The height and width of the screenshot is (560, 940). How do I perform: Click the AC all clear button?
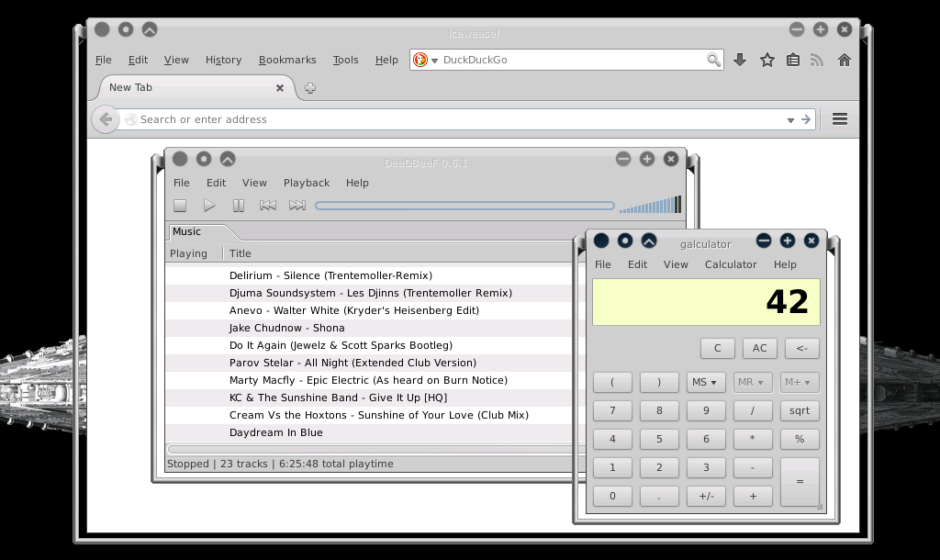[759, 348]
